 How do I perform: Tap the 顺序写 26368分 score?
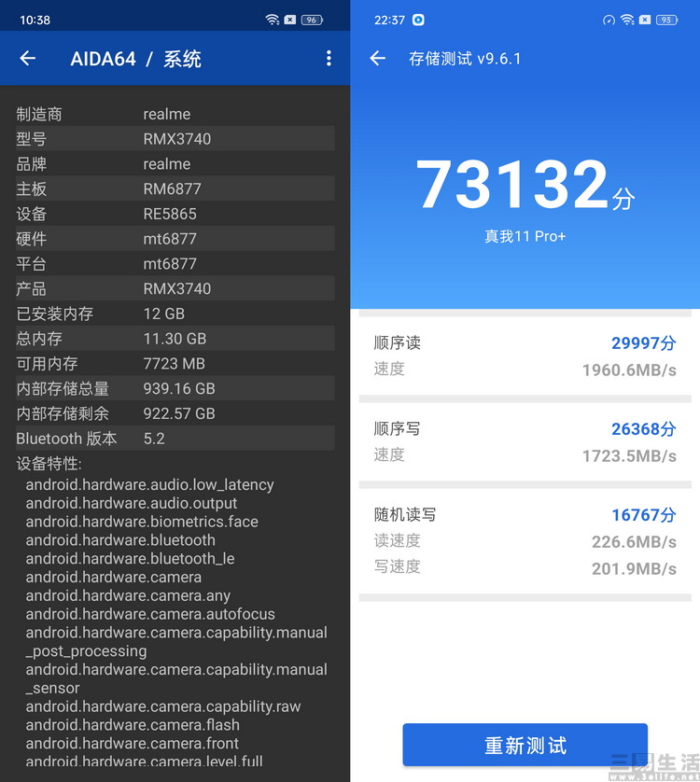coord(644,429)
